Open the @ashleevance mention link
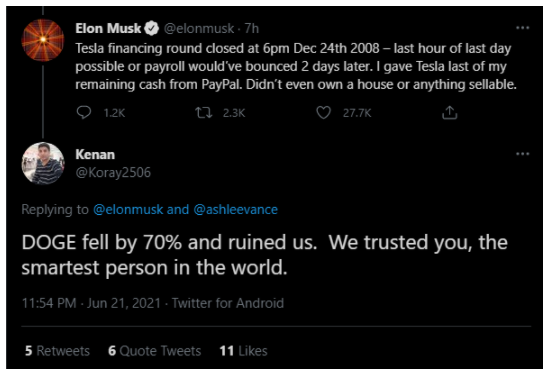 pyautogui.click(x=236, y=209)
